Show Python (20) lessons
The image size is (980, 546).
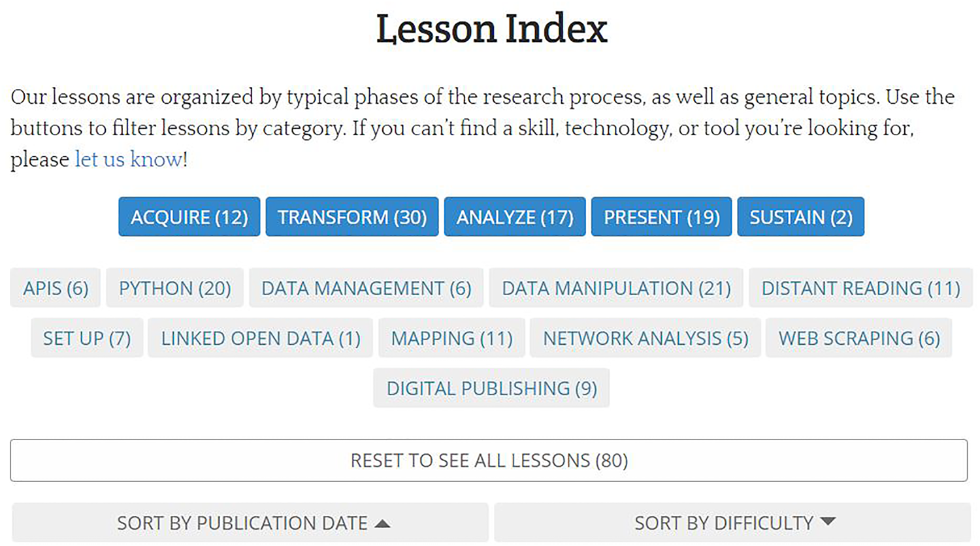click(x=174, y=288)
